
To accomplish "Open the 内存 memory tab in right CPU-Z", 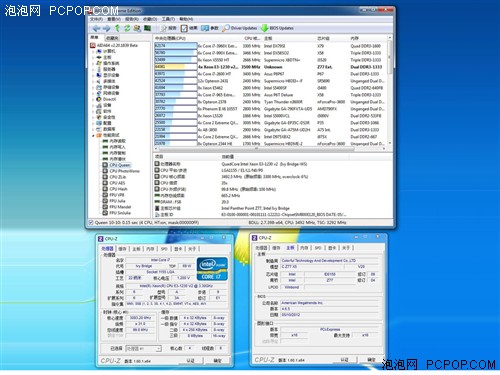I will [x=304, y=248].
